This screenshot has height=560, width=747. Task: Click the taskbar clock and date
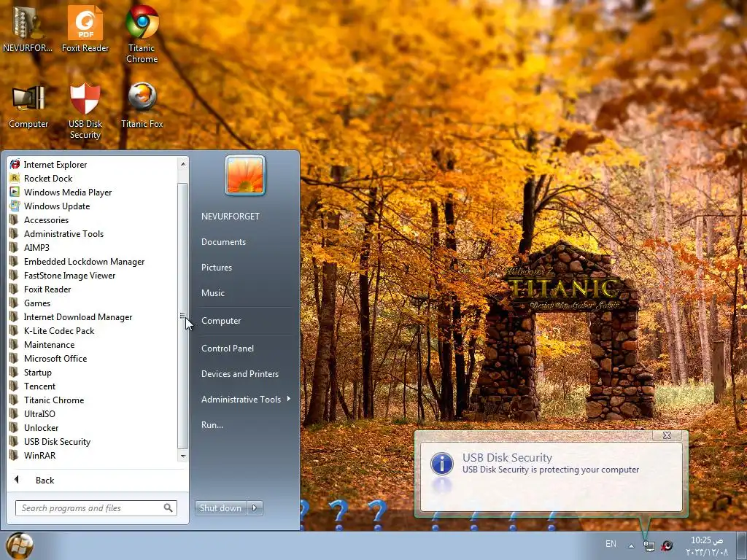tap(707, 545)
